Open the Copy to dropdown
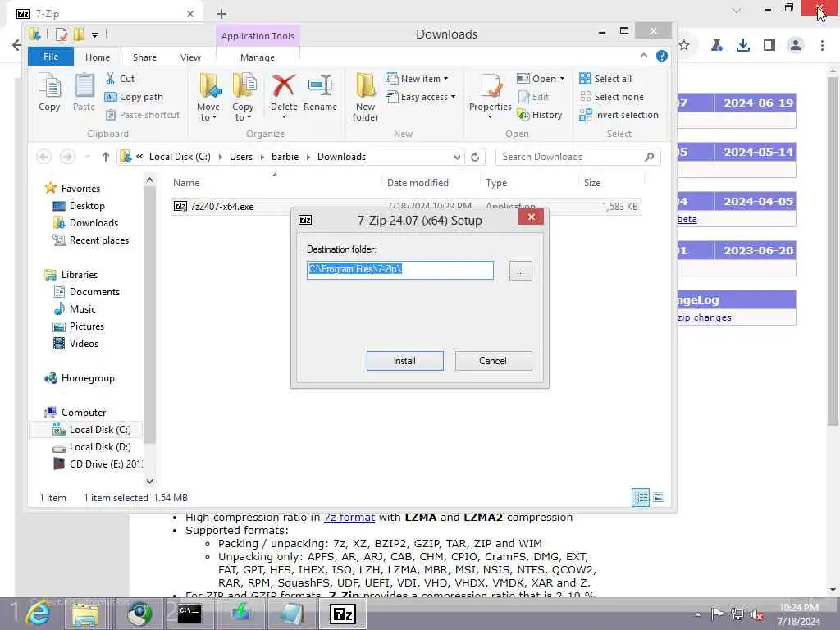This screenshot has width=840, height=630. tap(243, 97)
